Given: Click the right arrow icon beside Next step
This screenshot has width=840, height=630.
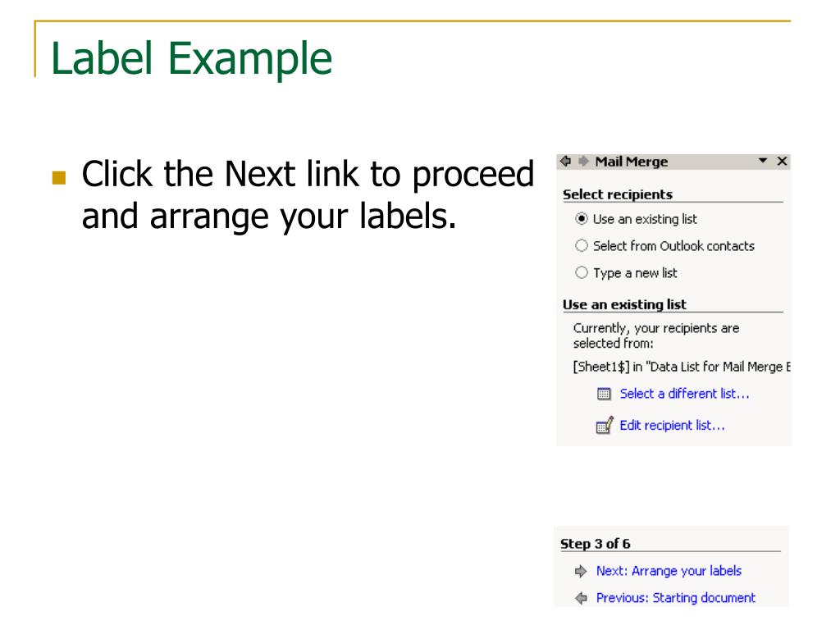Looking at the screenshot, I should [x=581, y=571].
